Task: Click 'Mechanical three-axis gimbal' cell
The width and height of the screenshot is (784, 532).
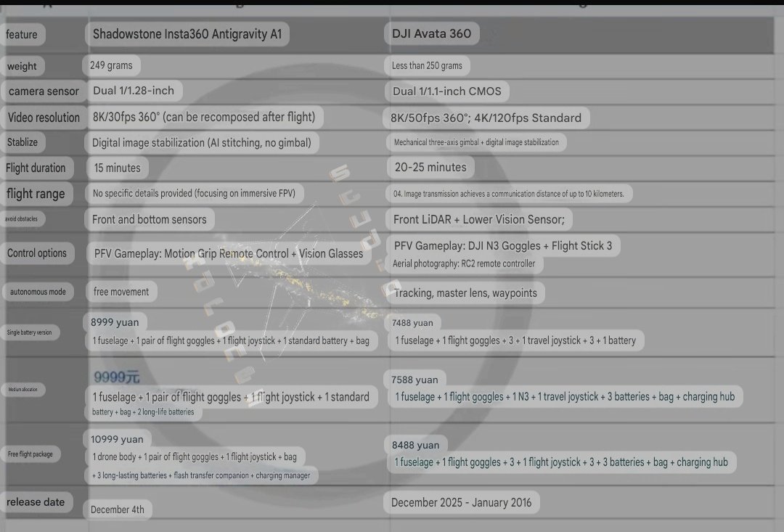Action: [x=476, y=142]
